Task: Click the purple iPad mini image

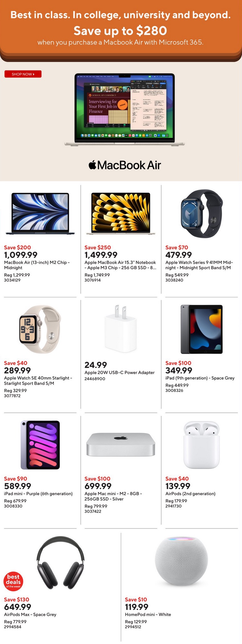Action: click(40, 445)
